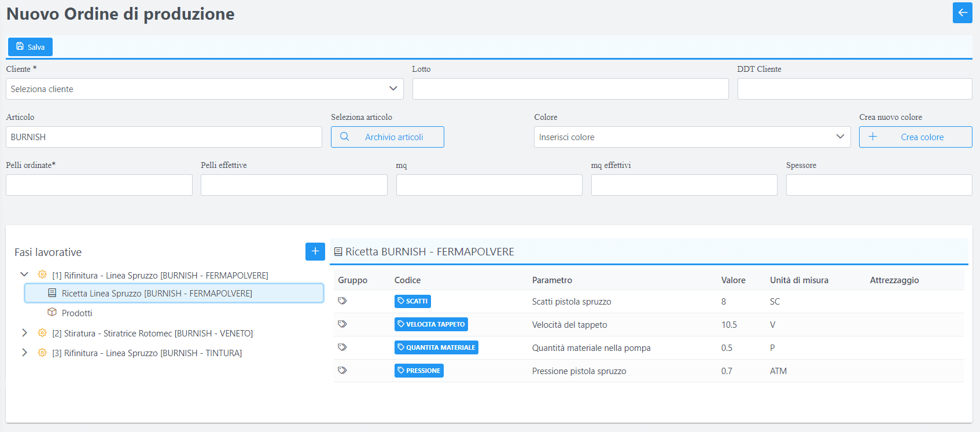Image resolution: width=980 pixels, height=432 pixels.
Task: Expand the Rifinitura TINTURA phase
Action: [24, 353]
